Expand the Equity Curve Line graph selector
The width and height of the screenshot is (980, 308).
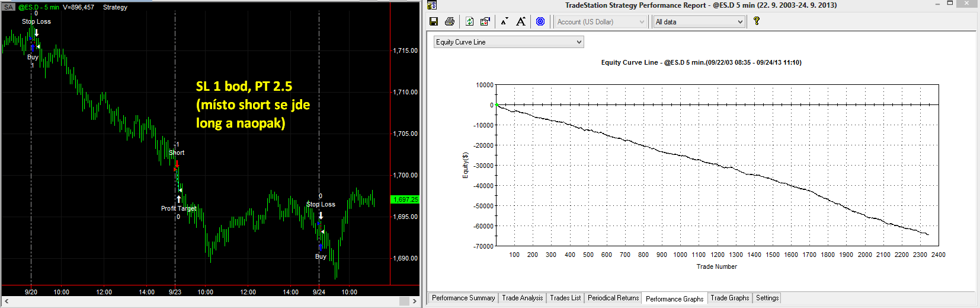509,42
